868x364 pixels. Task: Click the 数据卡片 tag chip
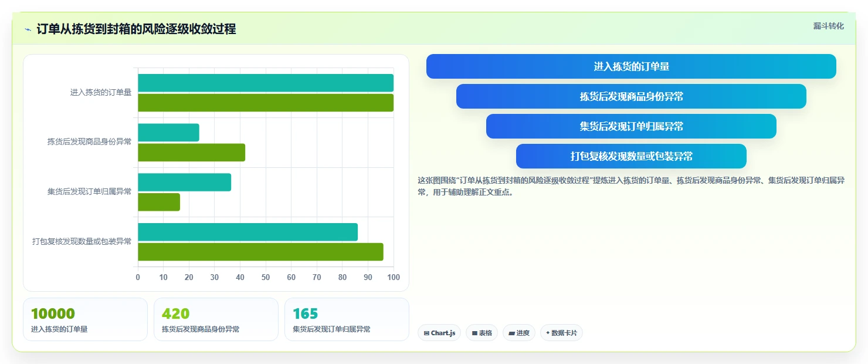coord(561,333)
